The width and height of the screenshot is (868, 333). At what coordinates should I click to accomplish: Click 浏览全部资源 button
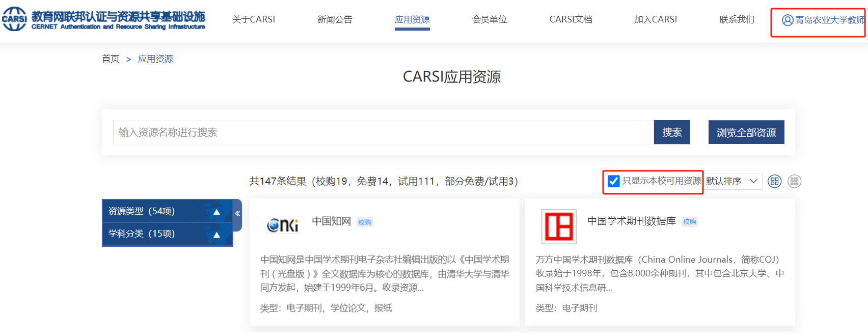(746, 133)
